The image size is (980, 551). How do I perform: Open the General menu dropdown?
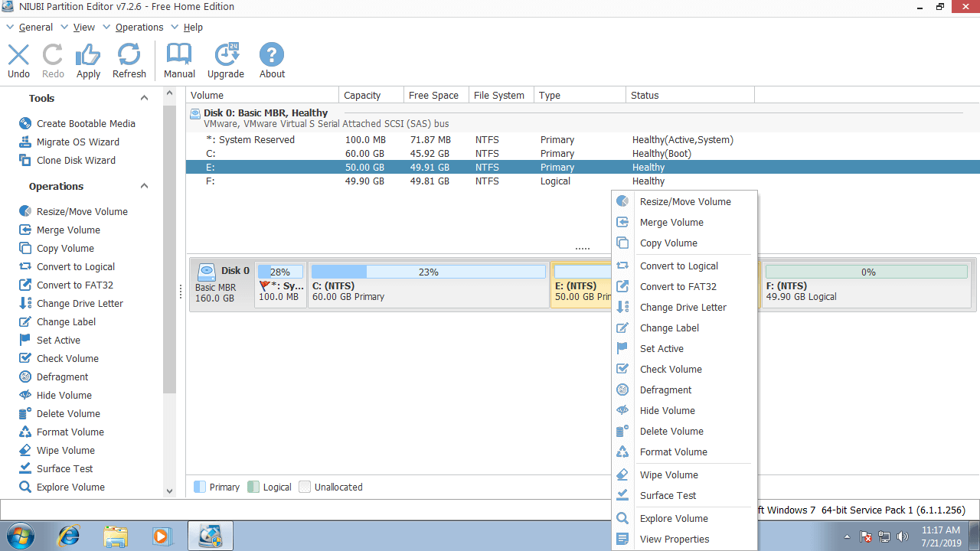pyautogui.click(x=35, y=27)
